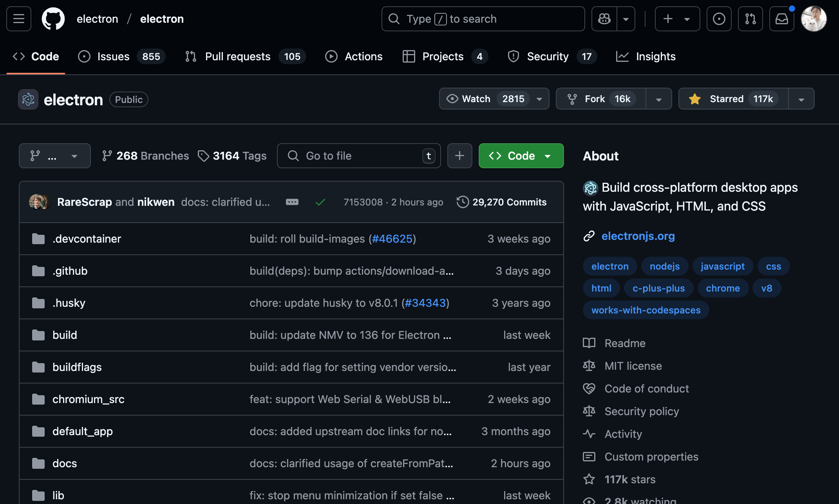Open the issues icon in header
The height and width of the screenshot is (504, 839).
(719, 19)
